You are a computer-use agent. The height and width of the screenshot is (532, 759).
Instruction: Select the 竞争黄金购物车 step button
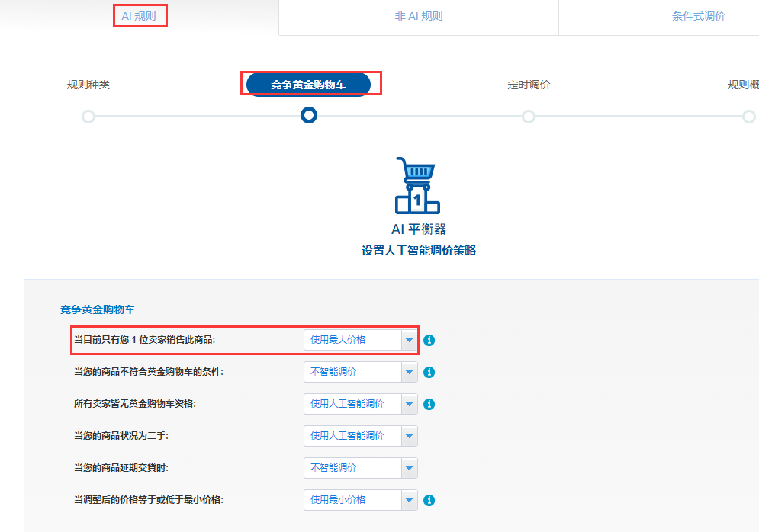coord(308,85)
